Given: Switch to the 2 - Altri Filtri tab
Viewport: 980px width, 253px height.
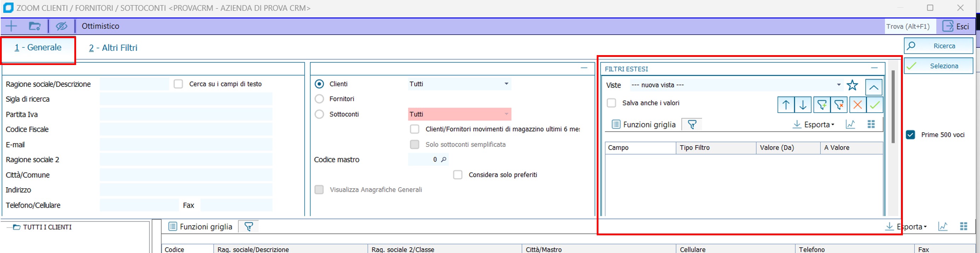Looking at the screenshot, I should click(x=113, y=48).
